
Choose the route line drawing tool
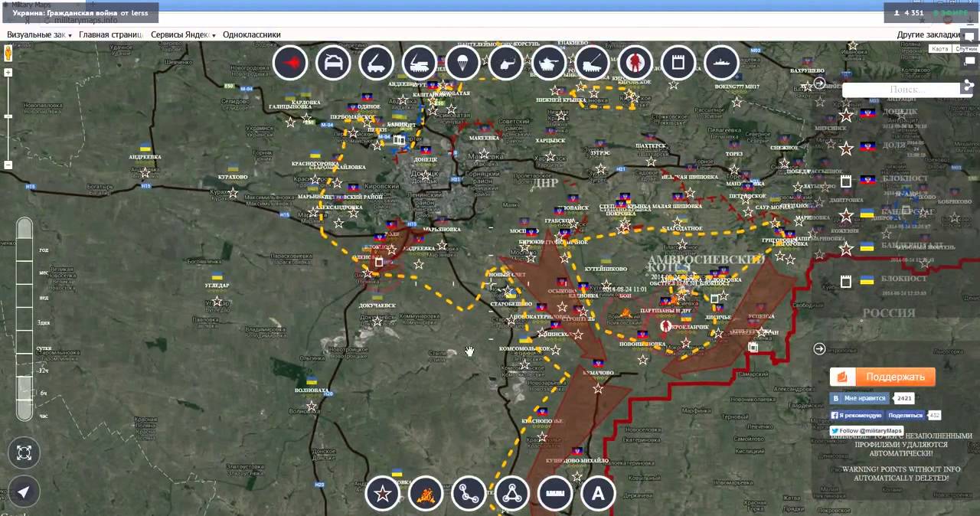click(x=469, y=493)
